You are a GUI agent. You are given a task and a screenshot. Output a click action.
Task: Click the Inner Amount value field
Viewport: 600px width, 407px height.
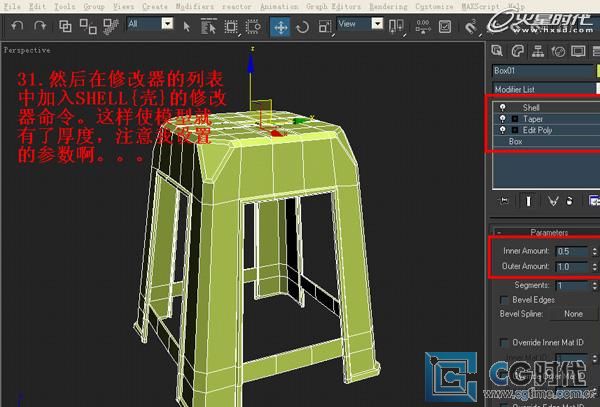click(572, 251)
